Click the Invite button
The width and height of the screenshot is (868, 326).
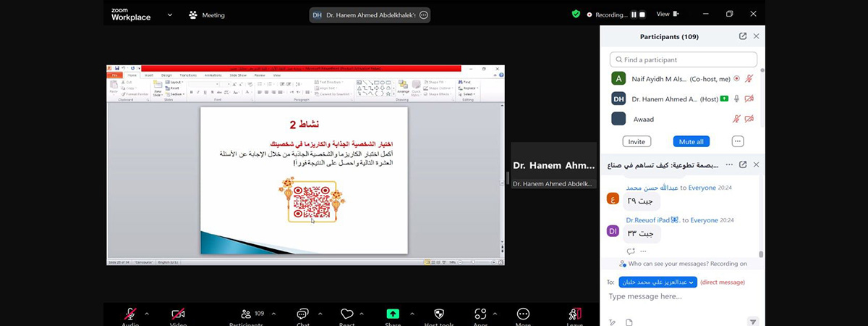pyautogui.click(x=637, y=141)
